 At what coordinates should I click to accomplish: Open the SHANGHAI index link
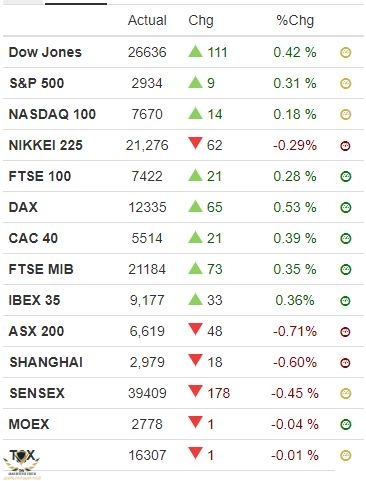(x=46, y=362)
